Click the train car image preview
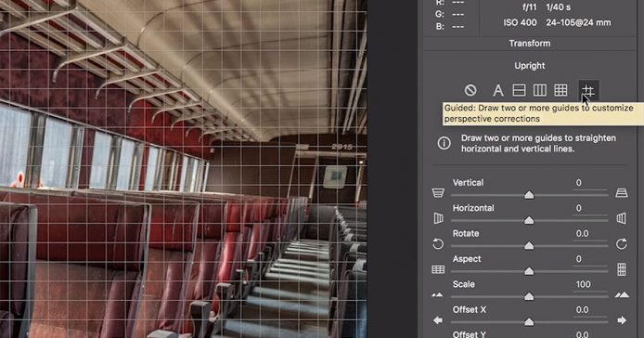 pyautogui.click(x=183, y=169)
